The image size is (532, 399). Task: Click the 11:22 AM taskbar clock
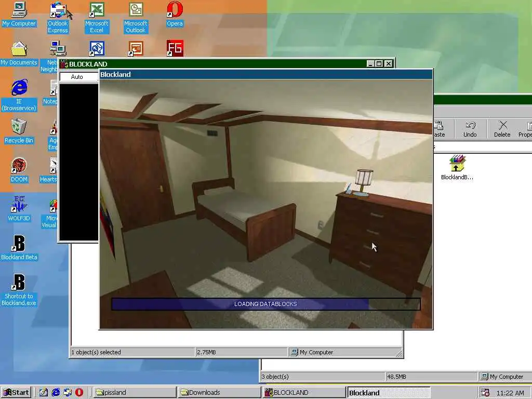[x=510, y=393]
